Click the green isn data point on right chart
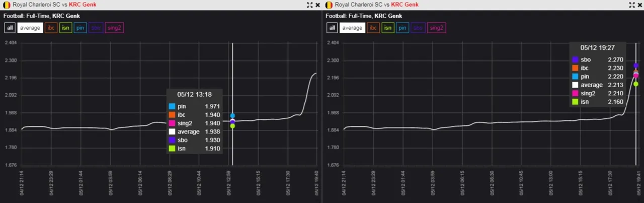Image resolution: width=644 pixels, height=203 pixels. coord(636,84)
